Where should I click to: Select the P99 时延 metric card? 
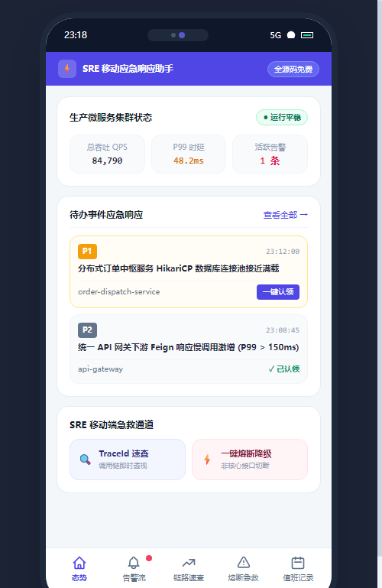(x=189, y=154)
